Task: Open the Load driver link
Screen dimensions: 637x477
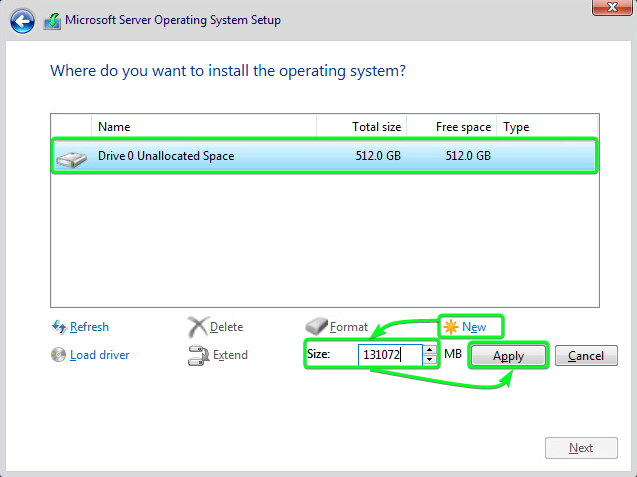Action: [x=100, y=355]
